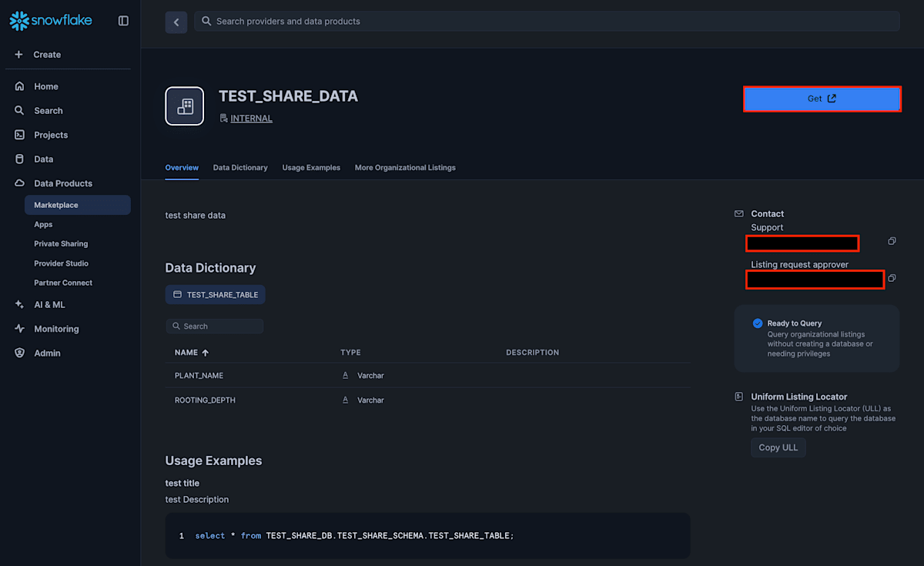Click the back arrow button
924x566 pixels.
pyautogui.click(x=176, y=22)
